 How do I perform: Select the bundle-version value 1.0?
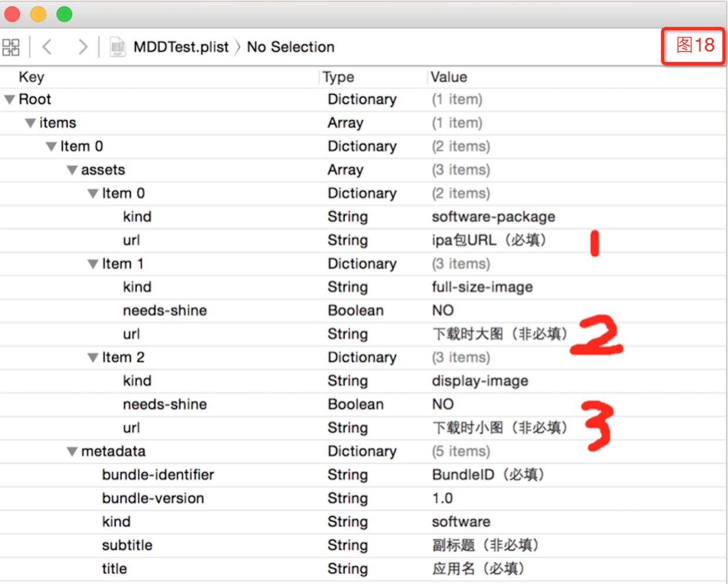pyautogui.click(x=442, y=498)
